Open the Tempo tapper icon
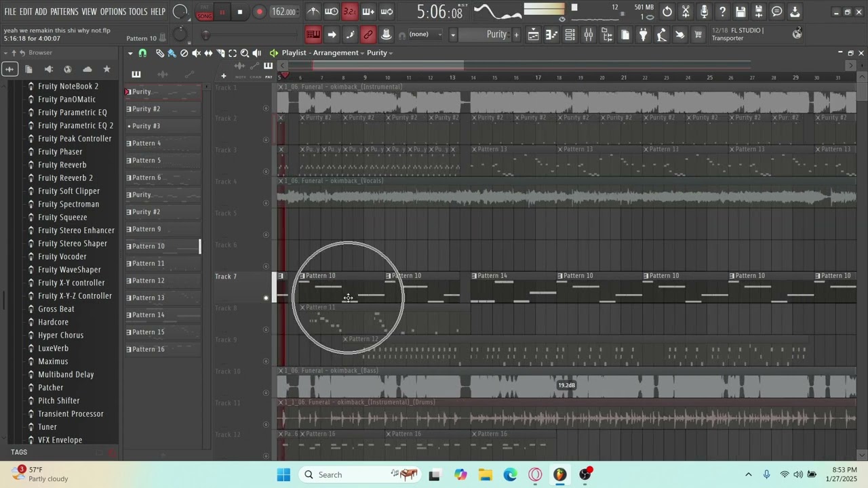Screen dimensions: 868x488 [662, 35]
